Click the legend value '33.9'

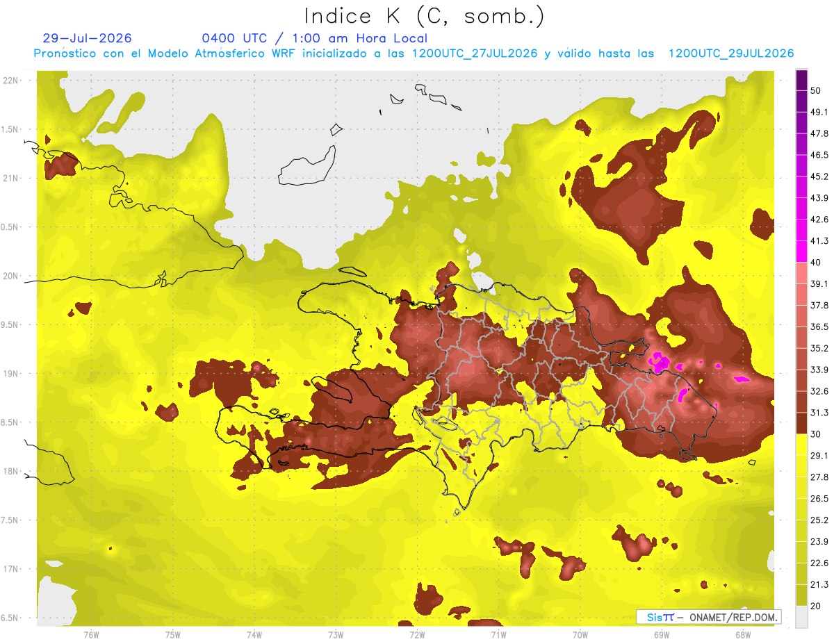click(819, 370)
